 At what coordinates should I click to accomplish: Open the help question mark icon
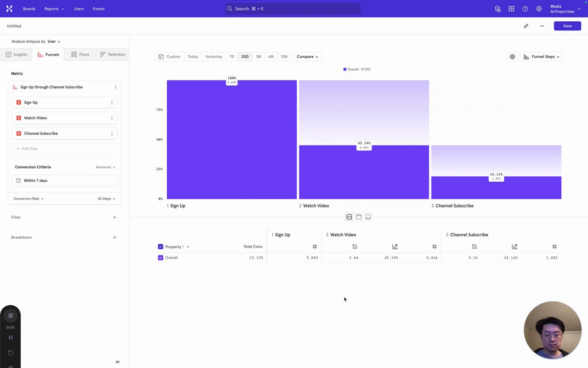pos(525,9)
